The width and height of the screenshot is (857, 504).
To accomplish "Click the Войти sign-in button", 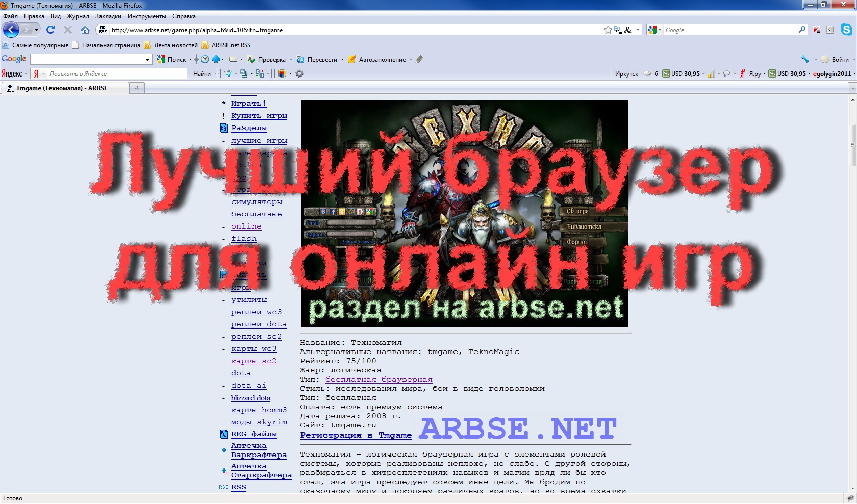I will pos(835,59).
